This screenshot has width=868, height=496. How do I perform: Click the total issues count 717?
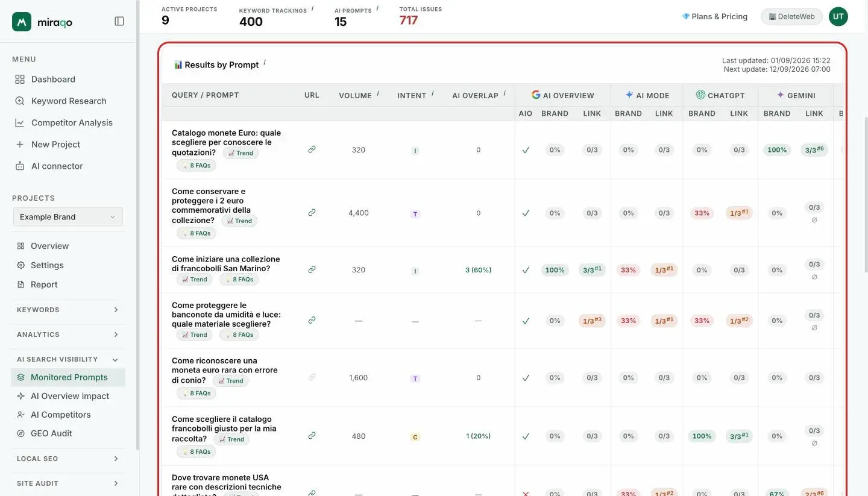click(409, 20)
